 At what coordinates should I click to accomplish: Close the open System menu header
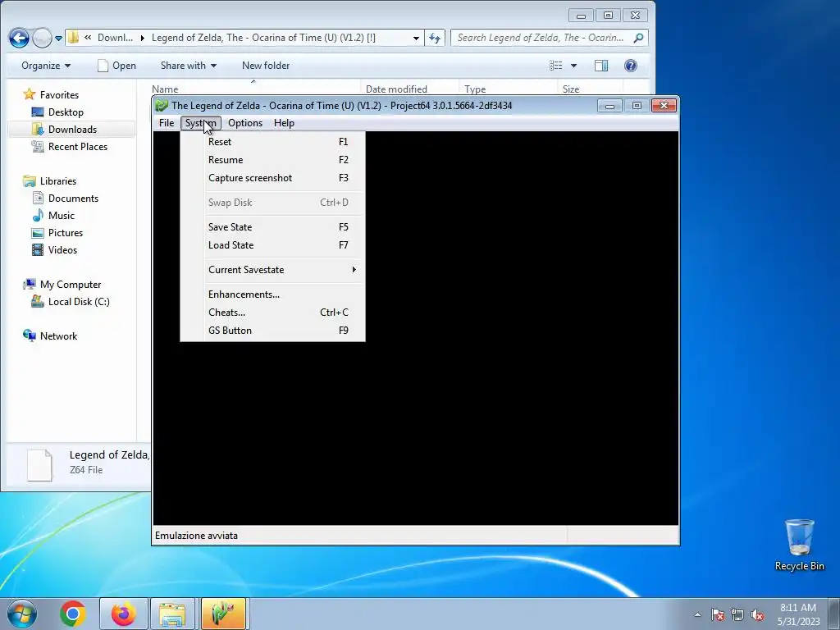point(201,123)
